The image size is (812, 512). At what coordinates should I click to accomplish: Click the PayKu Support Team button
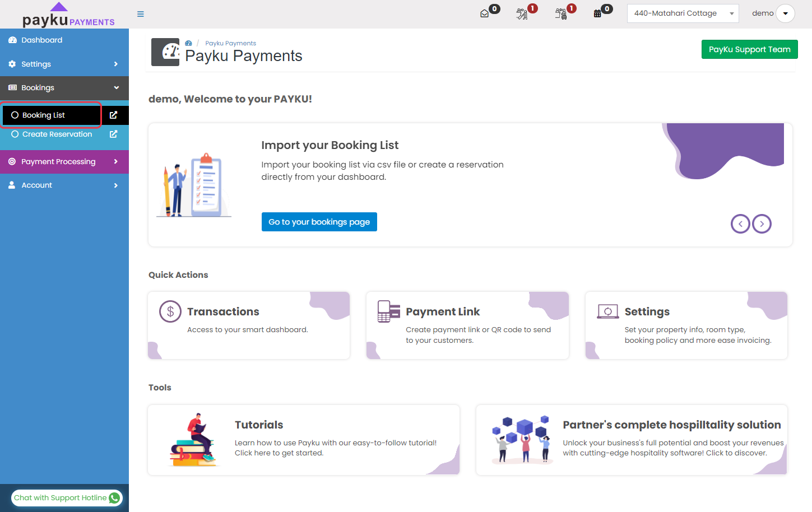click(x=749, y=49)
